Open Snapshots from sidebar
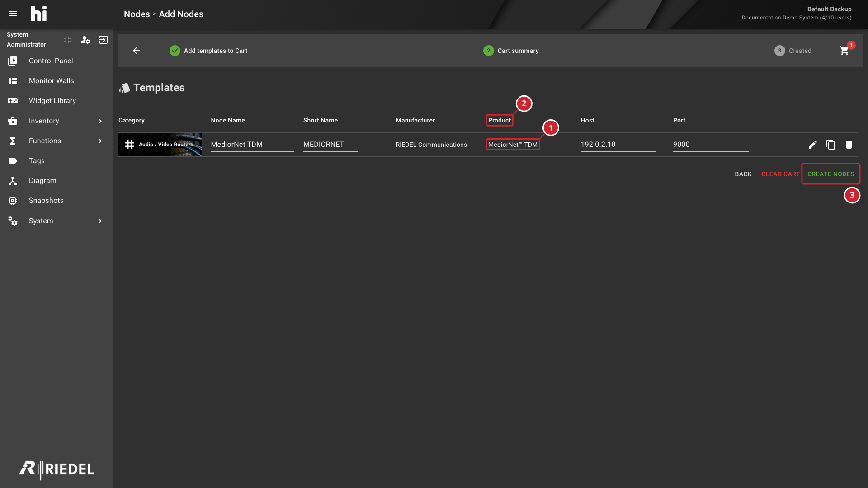The height and width of the screenshot is (488, 868). [x=57, y=201]
